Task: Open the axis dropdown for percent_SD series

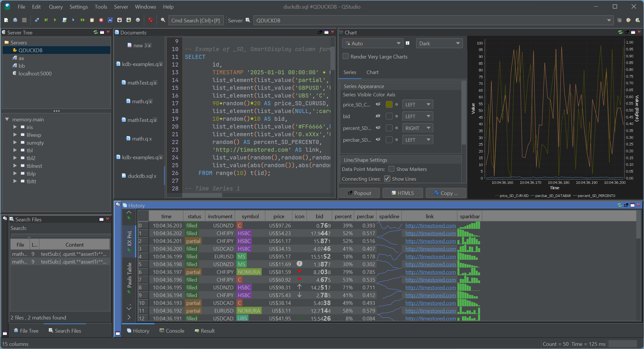Action: (417, 128)
